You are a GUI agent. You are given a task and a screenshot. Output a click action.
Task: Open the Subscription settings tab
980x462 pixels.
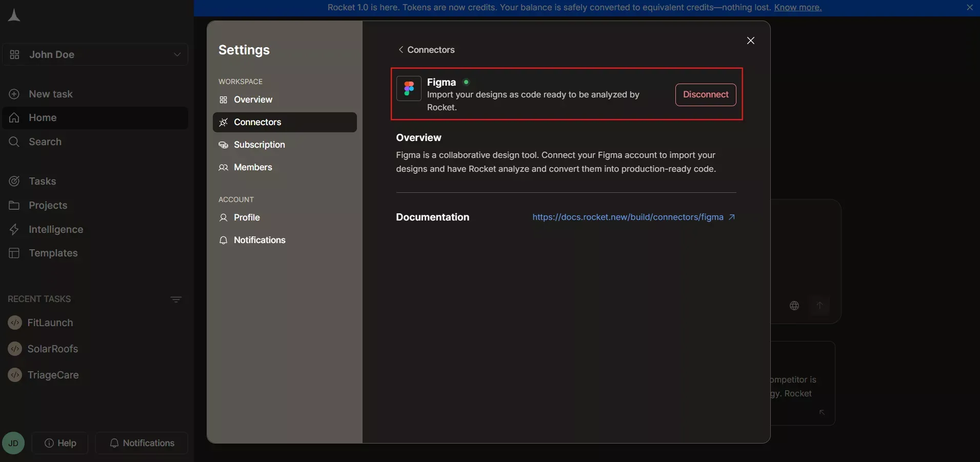click(285, 145)
